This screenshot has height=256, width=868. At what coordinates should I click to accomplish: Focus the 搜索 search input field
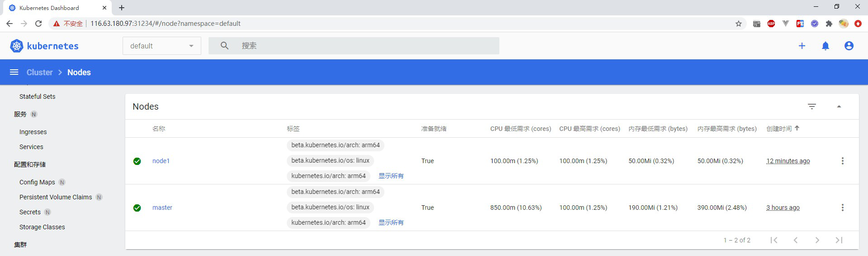354,46
